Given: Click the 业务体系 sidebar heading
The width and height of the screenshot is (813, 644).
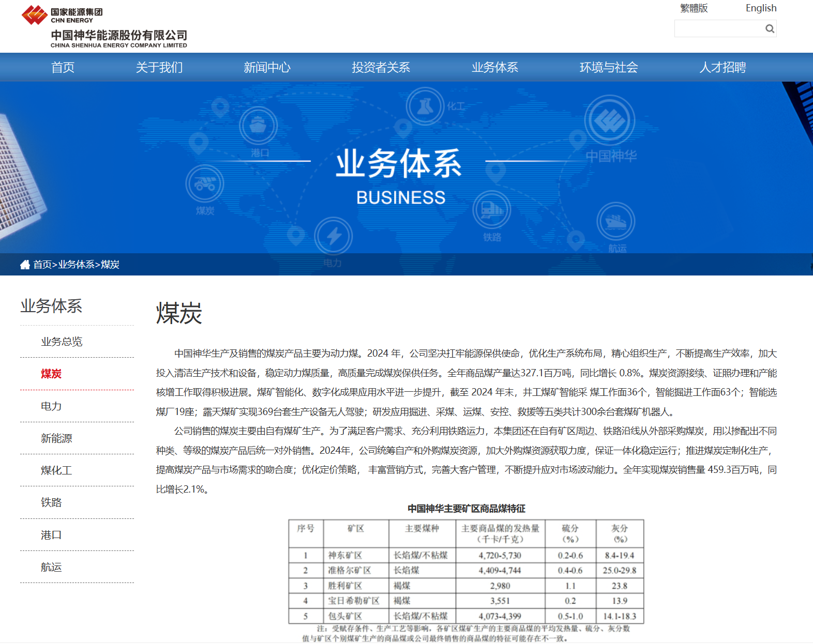Looking at the screenshot, I should click(51, 306).
